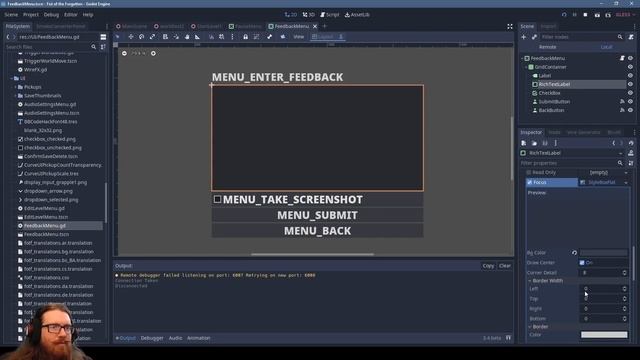Open the Editor menu
The height and width of the screenshot is (360, 640).
71,15
